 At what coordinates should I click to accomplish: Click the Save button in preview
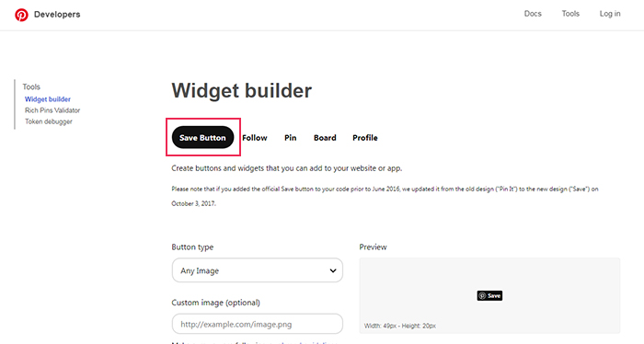(489, 295)
